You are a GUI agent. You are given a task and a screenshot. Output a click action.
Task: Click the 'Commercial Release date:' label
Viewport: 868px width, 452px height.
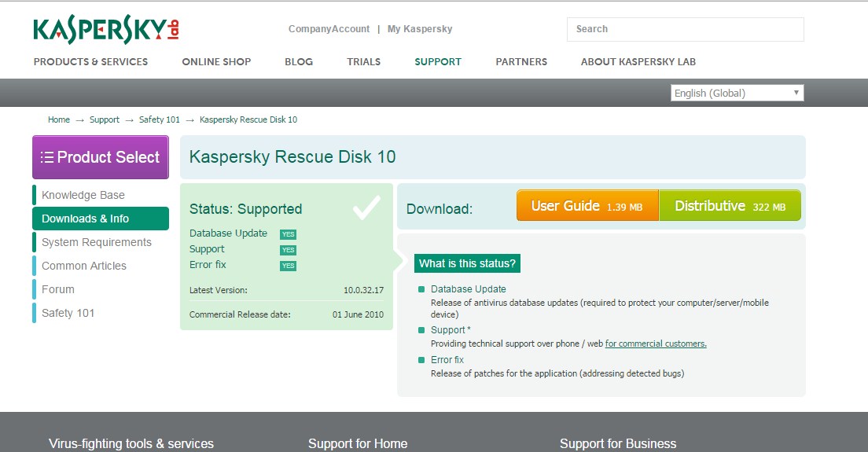[x=240, y=314]
